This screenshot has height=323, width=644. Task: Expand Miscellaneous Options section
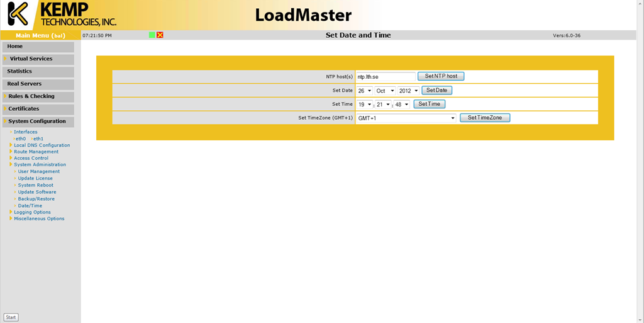tap(39, 219)
